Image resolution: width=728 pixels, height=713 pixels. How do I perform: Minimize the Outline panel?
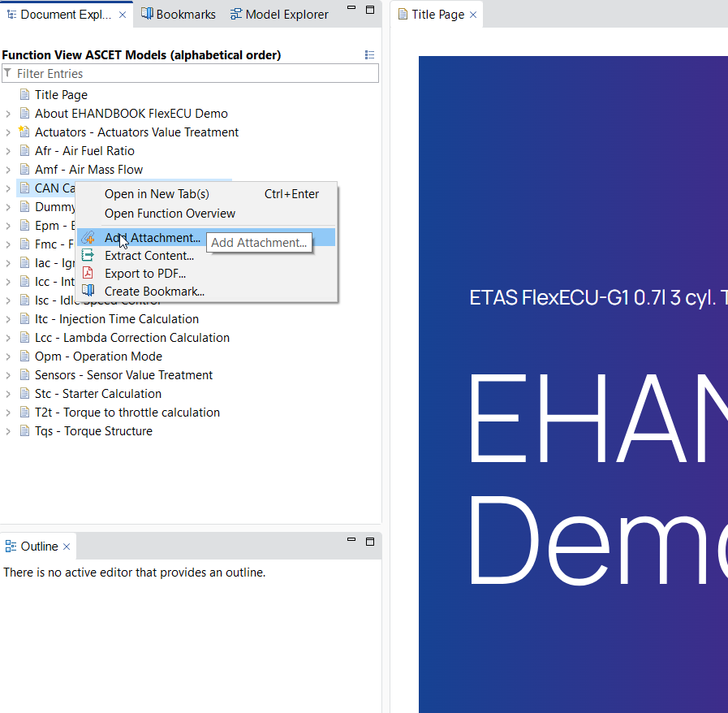click(x=351, y=538)
